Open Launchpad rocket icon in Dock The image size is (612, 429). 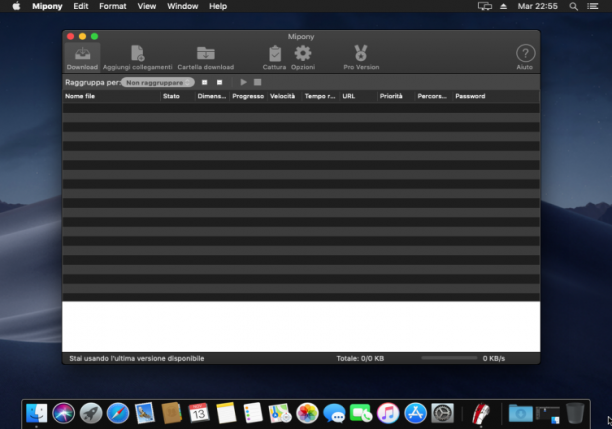(91, 413)
